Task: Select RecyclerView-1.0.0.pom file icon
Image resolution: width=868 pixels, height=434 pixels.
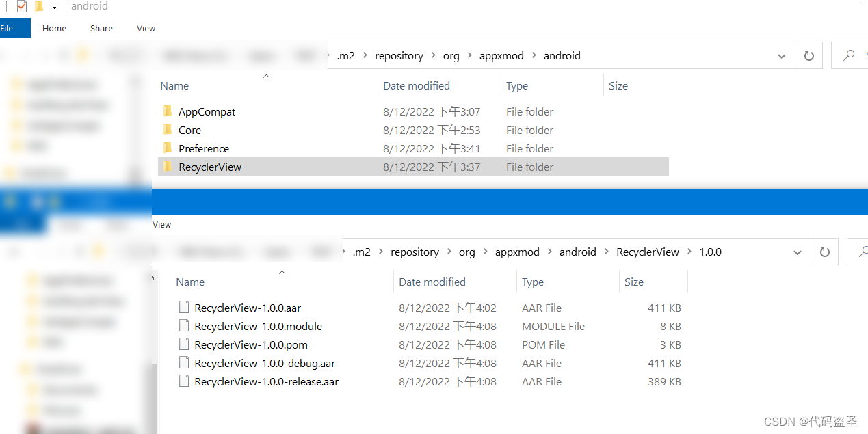Action: tap(183, 344)
